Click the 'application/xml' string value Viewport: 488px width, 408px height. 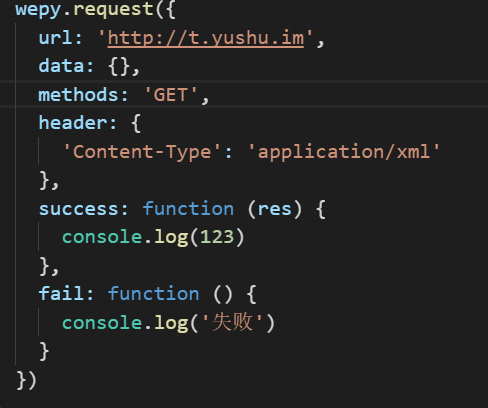pyautogui.click(x=344, y=152)
